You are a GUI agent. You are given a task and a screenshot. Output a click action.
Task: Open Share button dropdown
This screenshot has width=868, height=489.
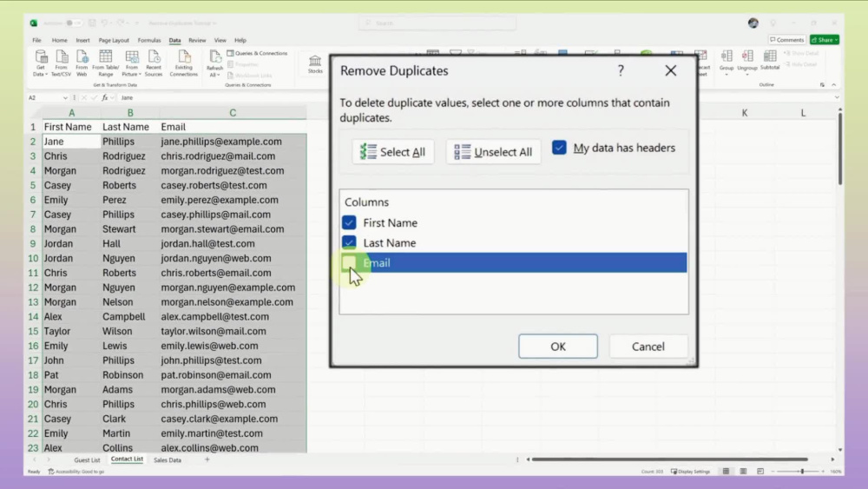click(837, 40)
